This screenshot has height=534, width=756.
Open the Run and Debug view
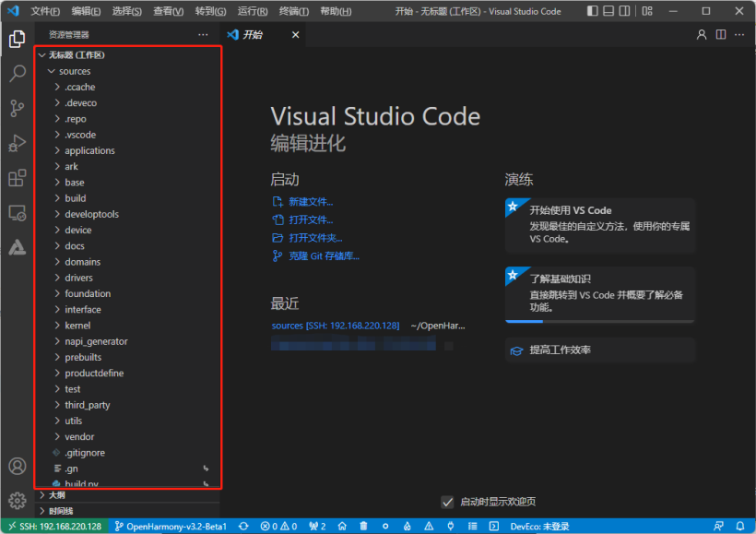pos(17,143)
